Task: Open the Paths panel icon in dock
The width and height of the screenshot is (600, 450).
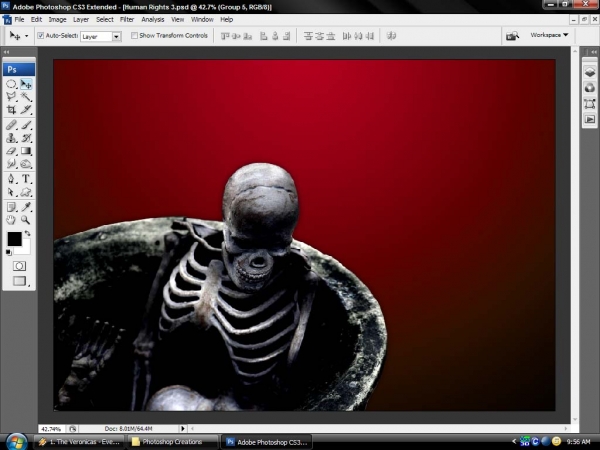Action: point(590,104)
